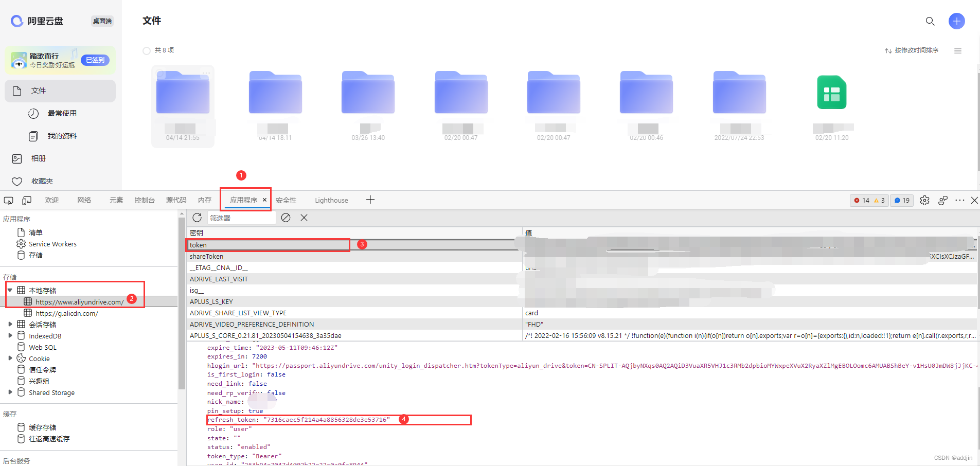
Task: Refresh the local storage table
Action: pos(197,218)
